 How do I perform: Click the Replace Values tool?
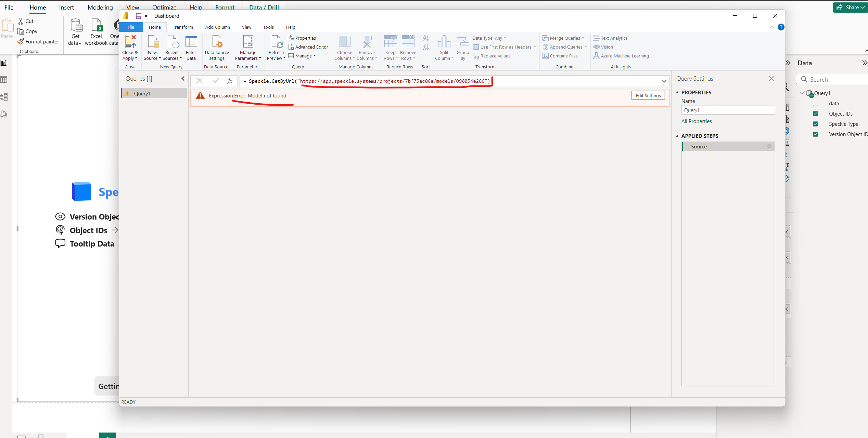pyautogui.click(x=492, y=56)
